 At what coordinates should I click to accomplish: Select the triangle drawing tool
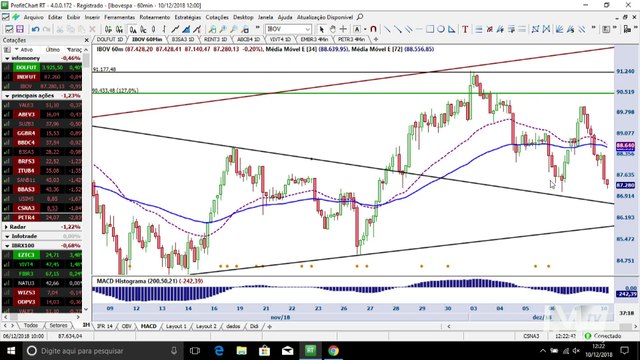[451, 29]
